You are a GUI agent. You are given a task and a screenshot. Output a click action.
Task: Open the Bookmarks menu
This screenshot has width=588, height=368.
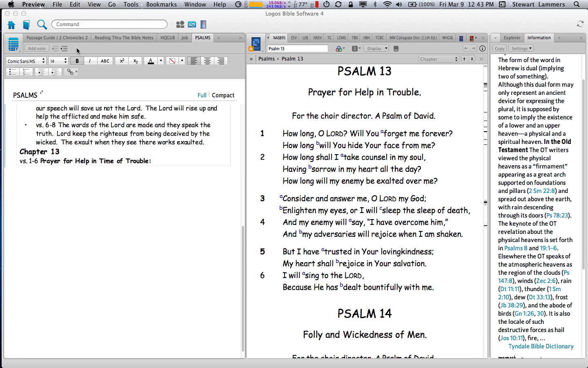(161, 4)
